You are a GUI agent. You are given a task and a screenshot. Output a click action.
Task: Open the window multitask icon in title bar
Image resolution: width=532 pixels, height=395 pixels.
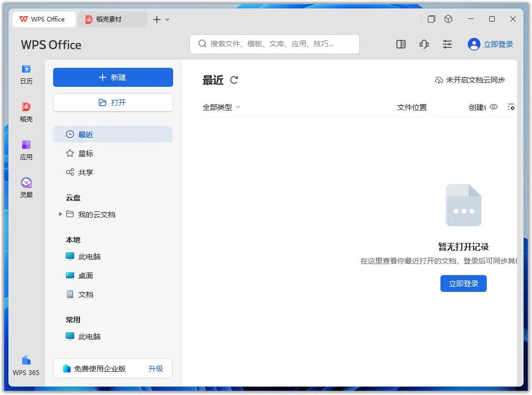coord(431,19)
